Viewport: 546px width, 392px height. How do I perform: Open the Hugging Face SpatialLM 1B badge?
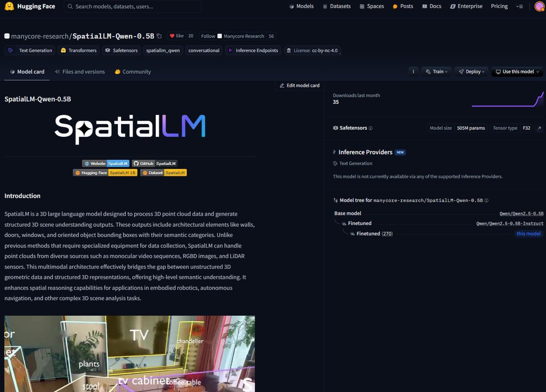(105, 173)
